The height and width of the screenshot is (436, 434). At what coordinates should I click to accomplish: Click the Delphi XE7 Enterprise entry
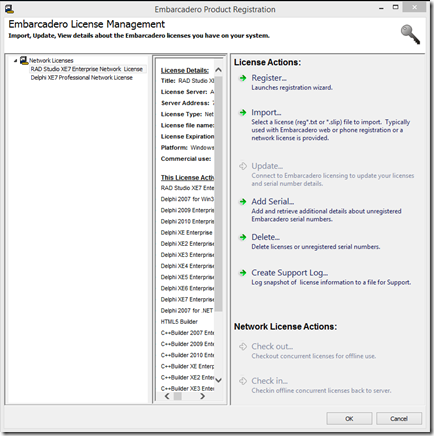click(187, 299)
